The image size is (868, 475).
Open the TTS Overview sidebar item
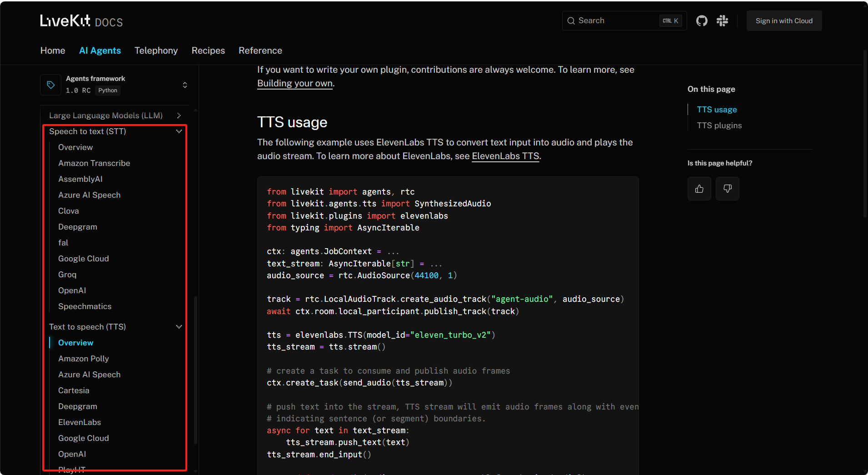pyautogui.click(x=76, y=343)
